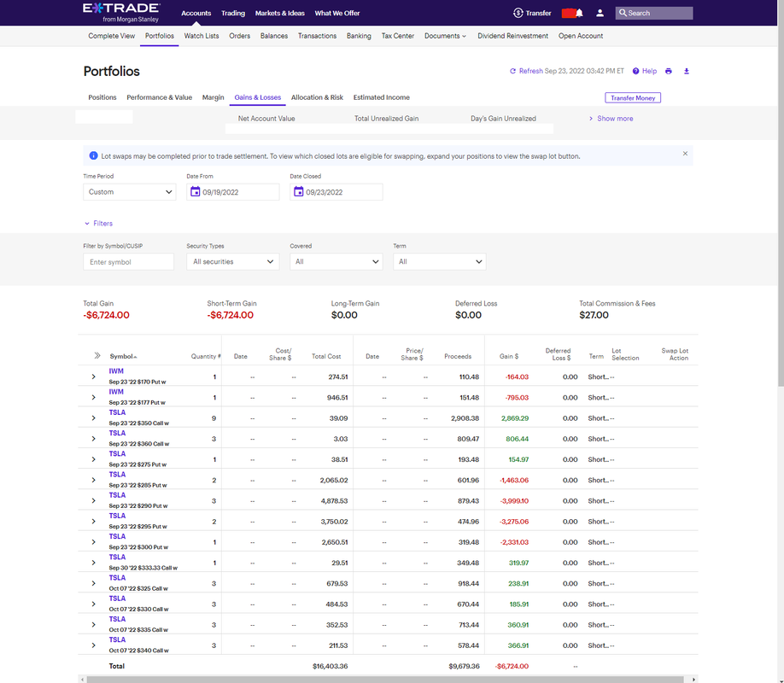Open the Markets & Ideas menu
This screenshot has width=784, height=683.
click(x=279, y=13)
